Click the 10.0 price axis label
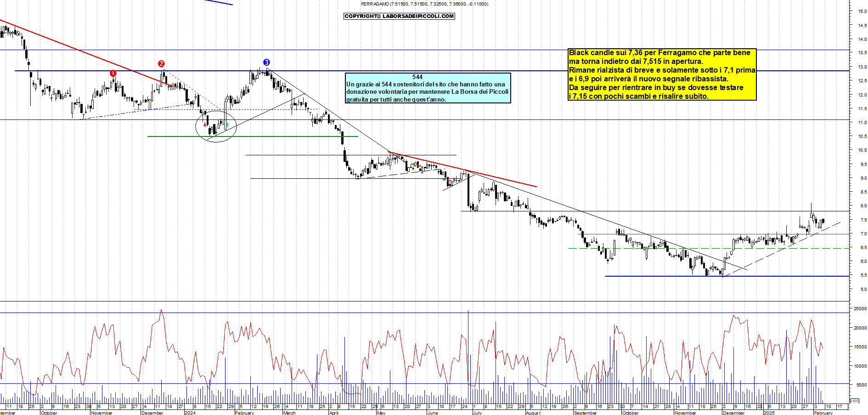868x415 pixels. (x=862, y=150)
